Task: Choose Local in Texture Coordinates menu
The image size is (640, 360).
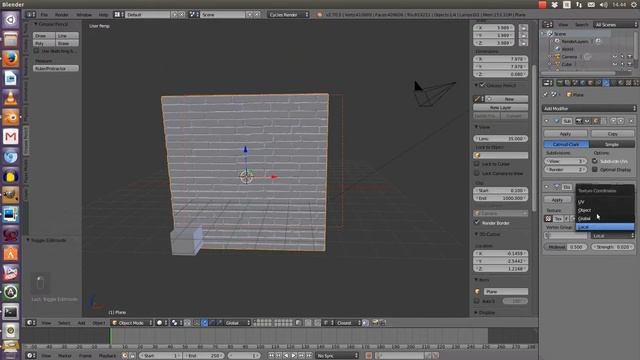Action: tap(605, 227)
